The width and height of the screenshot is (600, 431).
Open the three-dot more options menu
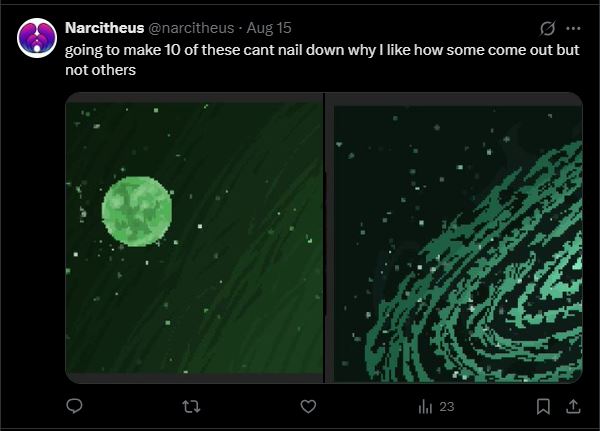pyautogui.click(x=573, y=28)
